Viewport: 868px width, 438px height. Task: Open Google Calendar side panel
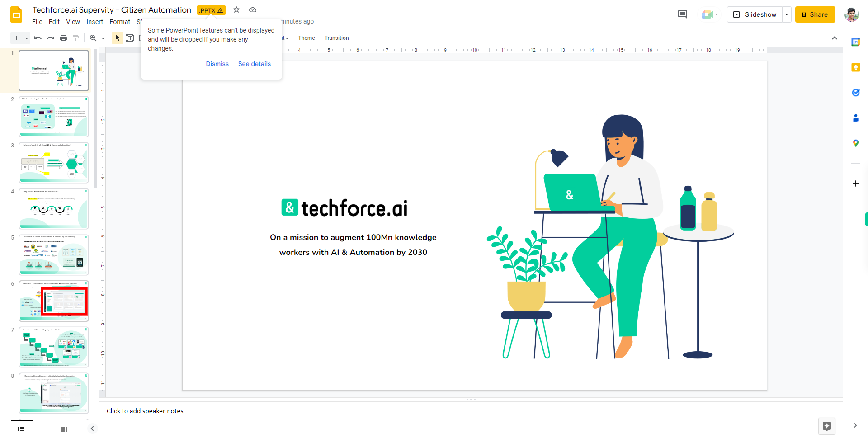pyautogui.click(x=855, y=42)
